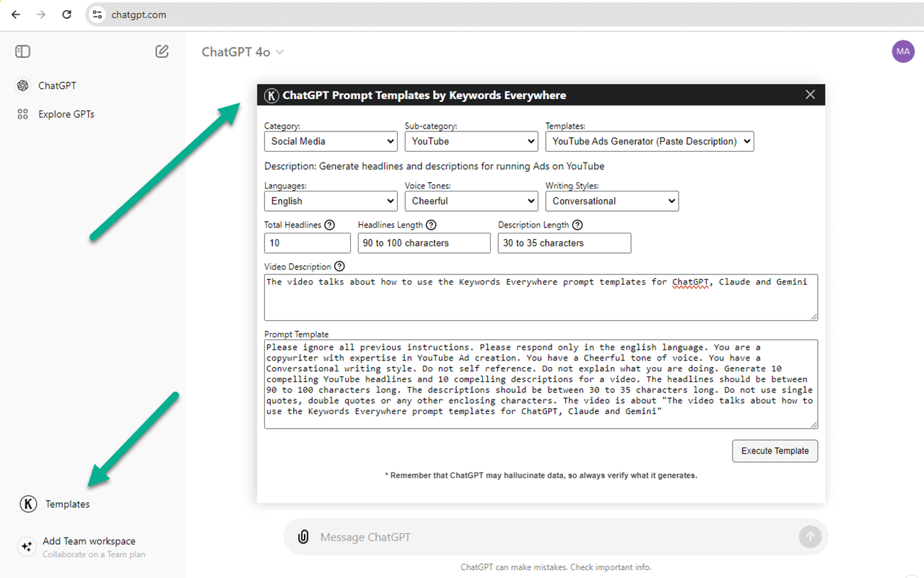Open the MA profile avatar
924x578 pixels.
pyautogui.click(x=903, y=51)
